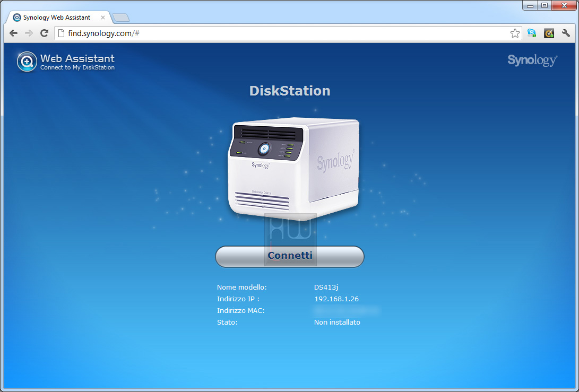Click the 'Non installato' status value
The image size is (579, 392).
[x=337, y=322]
